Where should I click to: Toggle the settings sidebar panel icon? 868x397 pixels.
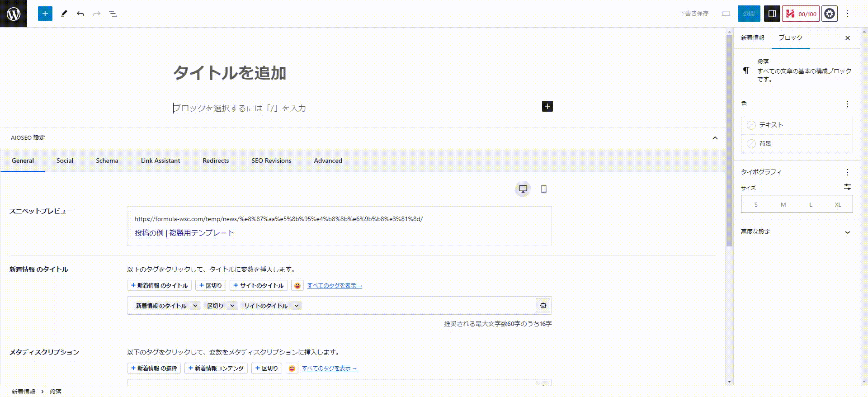click(x=772, y=14)
